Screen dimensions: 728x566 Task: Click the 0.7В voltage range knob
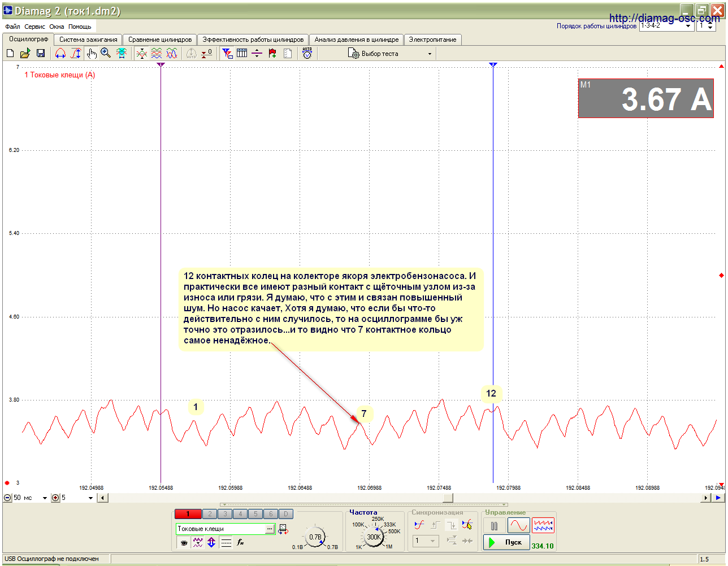tap(315, 537)
